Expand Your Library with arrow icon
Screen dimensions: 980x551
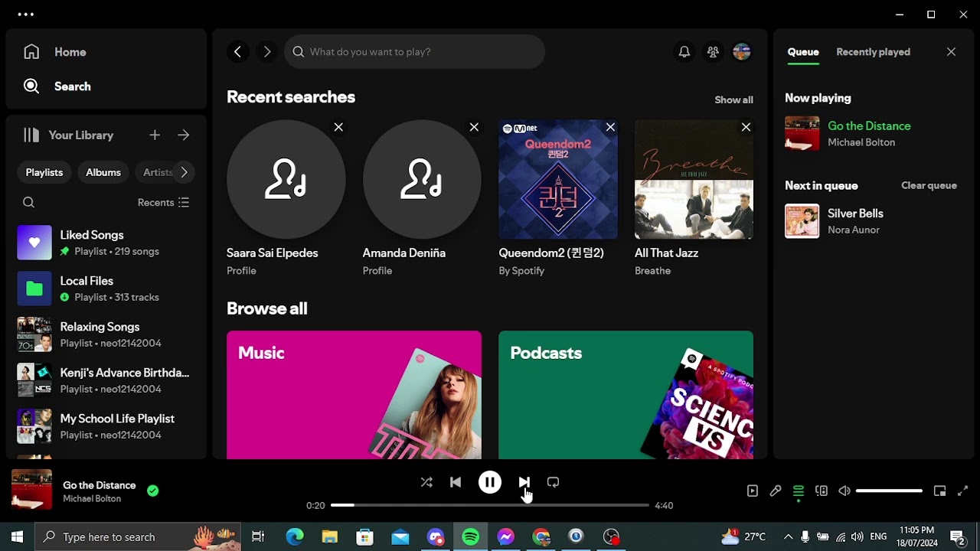184,135
